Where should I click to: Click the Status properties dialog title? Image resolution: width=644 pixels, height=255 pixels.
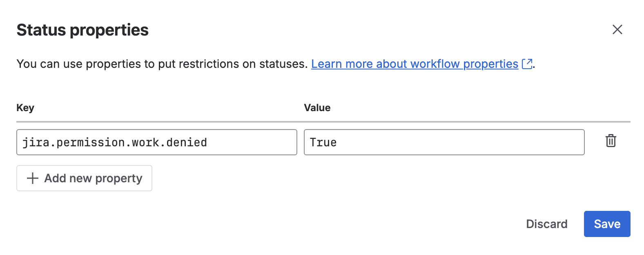[82, 29]
